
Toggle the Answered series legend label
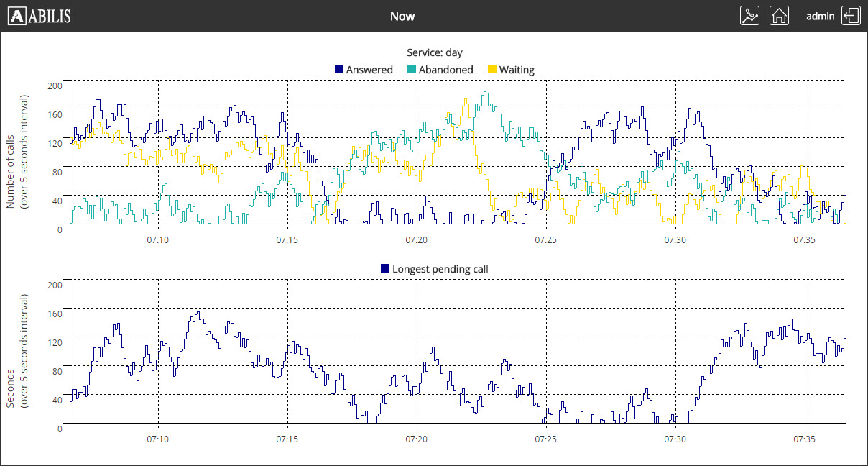point(369,70)
